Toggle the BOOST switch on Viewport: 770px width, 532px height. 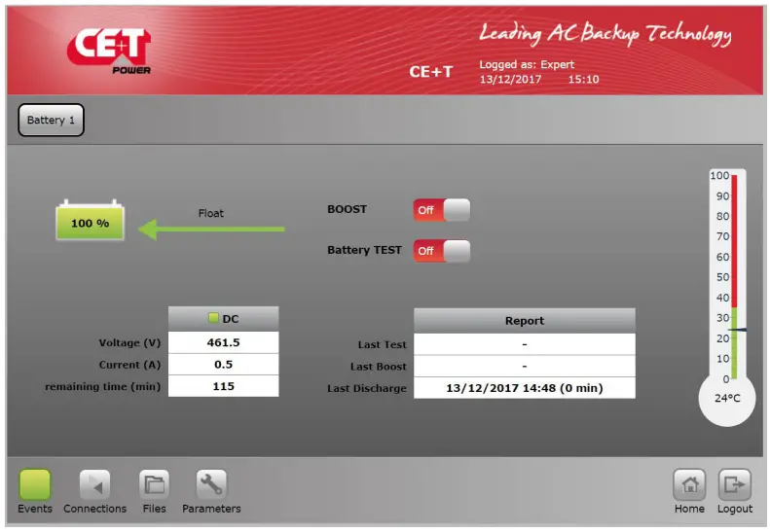[442, 210]
